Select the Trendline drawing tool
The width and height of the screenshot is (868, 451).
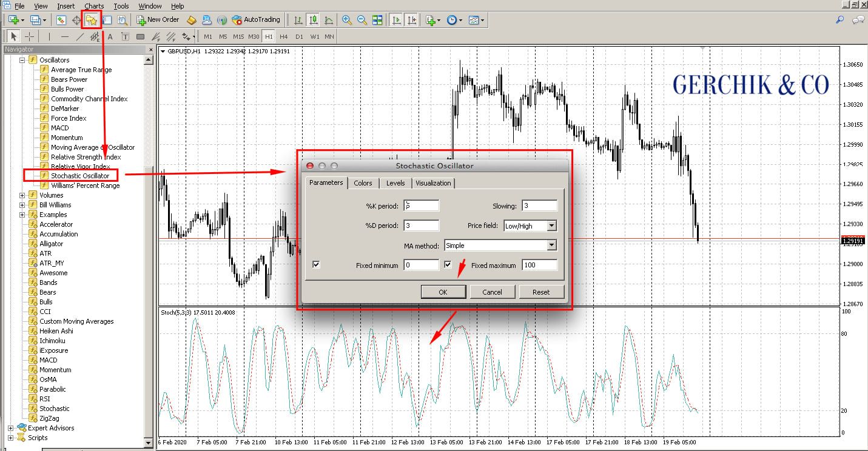click(80, 36)
